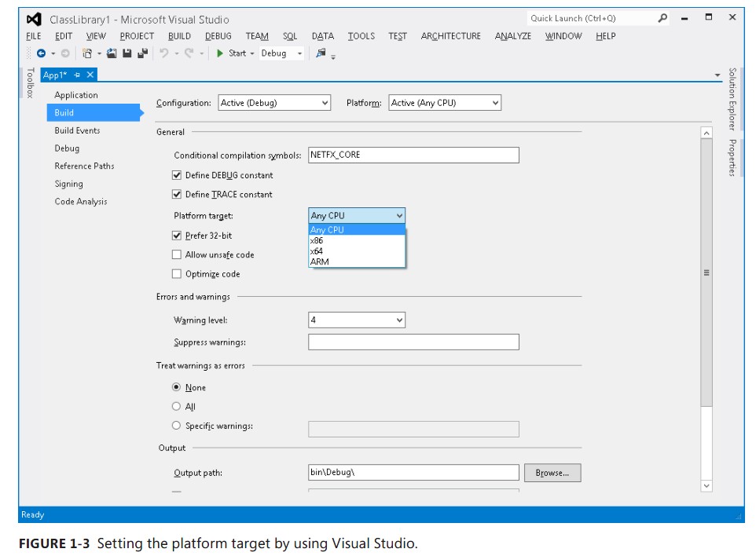Click the Browse... output path button

click(552, 473)
